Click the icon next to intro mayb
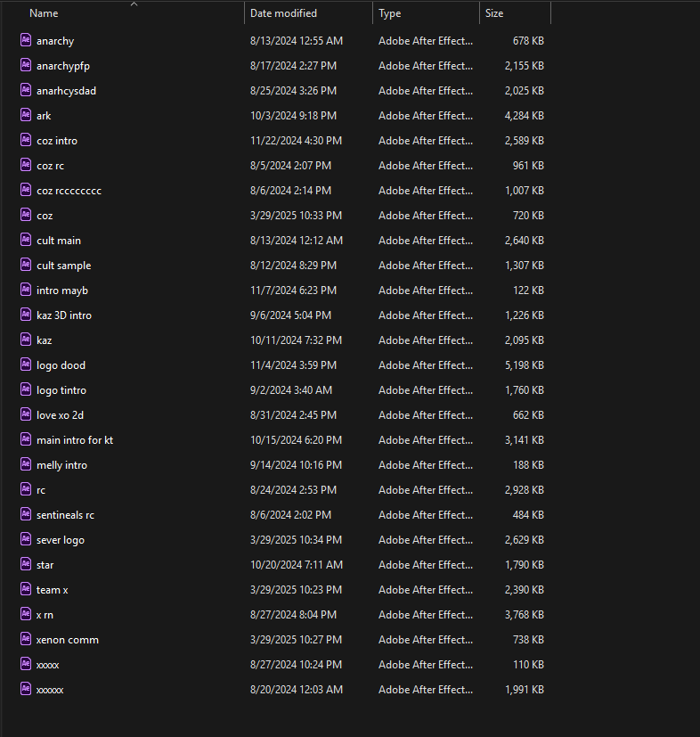Screen dimensions: 700x737 coord(26,290)
